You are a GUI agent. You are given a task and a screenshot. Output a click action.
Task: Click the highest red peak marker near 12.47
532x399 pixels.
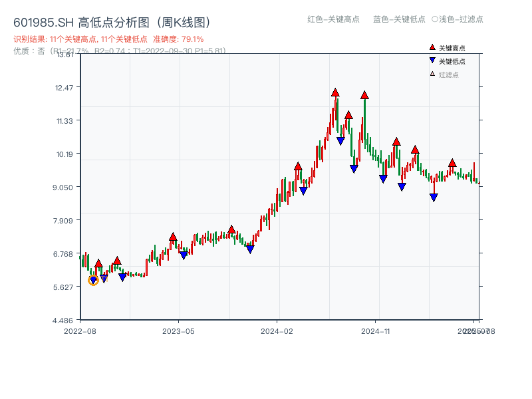click(x=334, y=93)
